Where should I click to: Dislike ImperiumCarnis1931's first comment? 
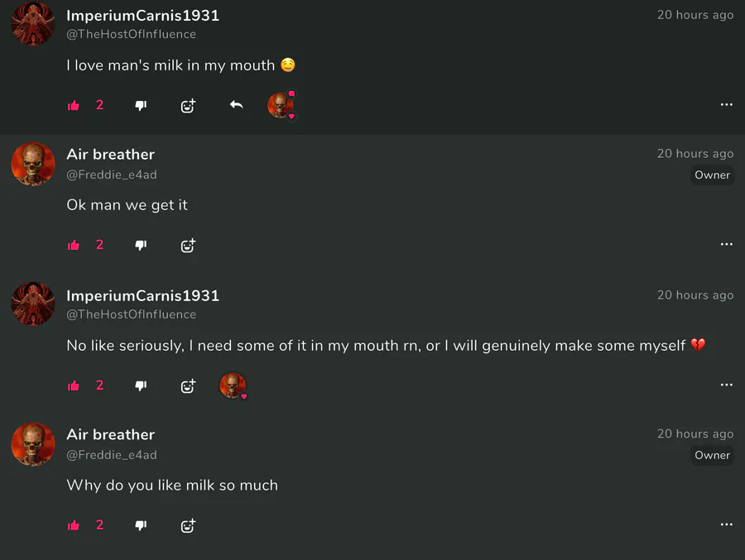141,105
